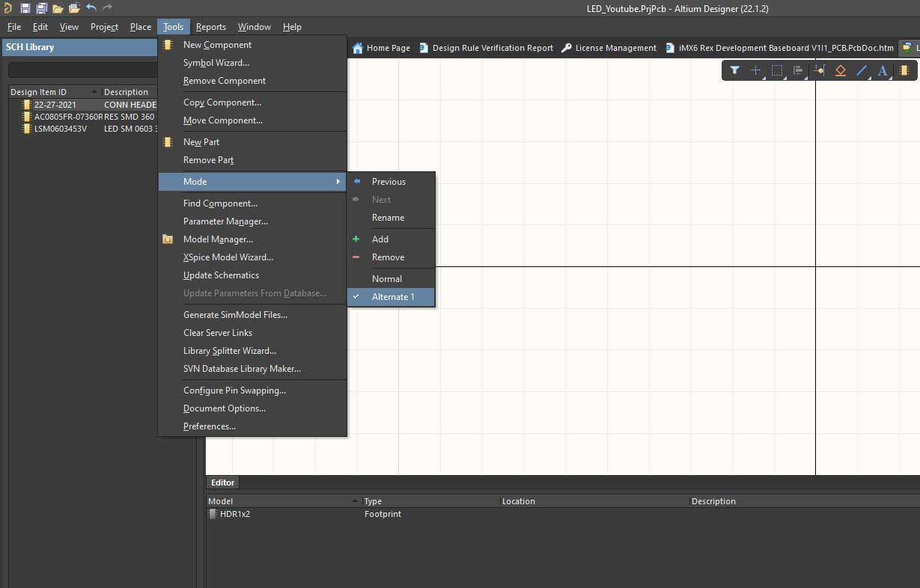The image size is (920, 588).
Task: Click the Place Line tool icon
Action: coord(862,70)
